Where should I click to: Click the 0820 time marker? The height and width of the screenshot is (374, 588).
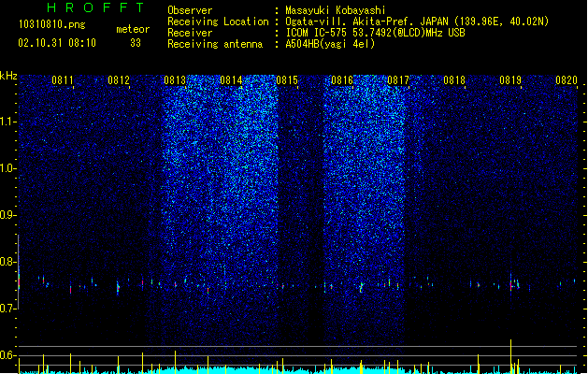click(x=566, y=80)
